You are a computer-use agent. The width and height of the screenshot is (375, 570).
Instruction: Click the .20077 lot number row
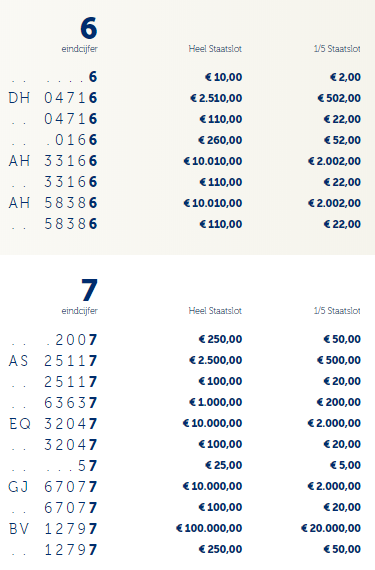53,340
